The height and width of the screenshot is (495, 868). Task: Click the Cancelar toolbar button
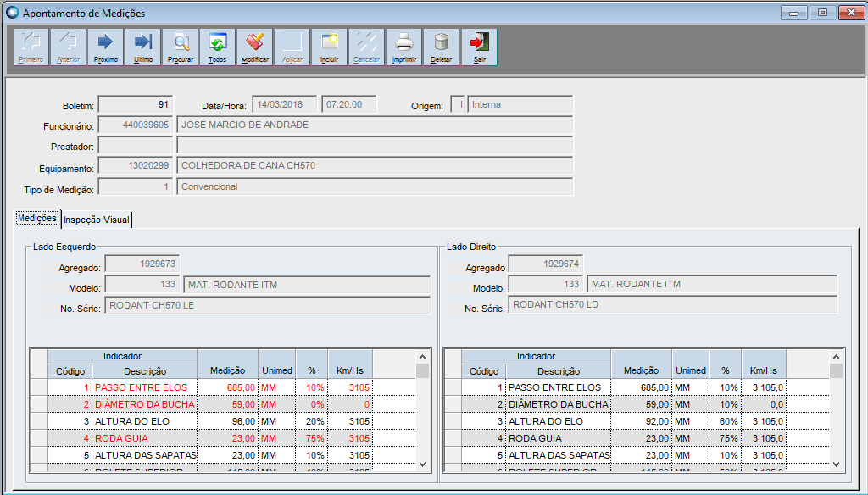[x=366, y=47]
